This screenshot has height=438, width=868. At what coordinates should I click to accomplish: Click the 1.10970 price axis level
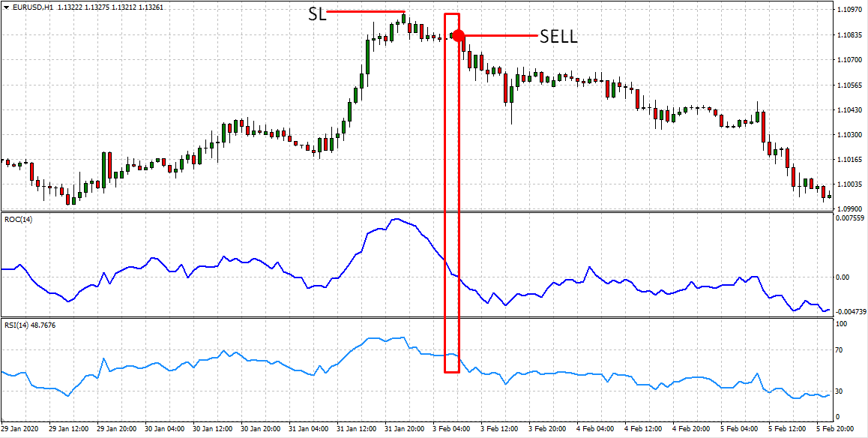point(850,10)
